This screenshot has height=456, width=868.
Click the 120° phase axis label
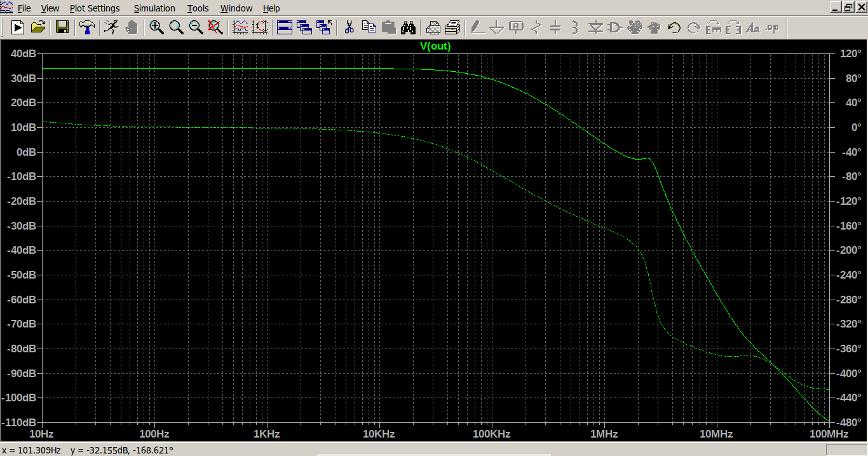click(x=850, y=54)
